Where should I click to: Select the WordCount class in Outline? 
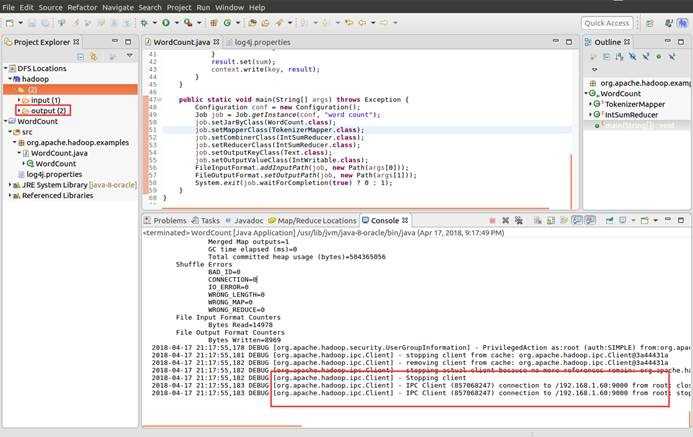point(621,94)
